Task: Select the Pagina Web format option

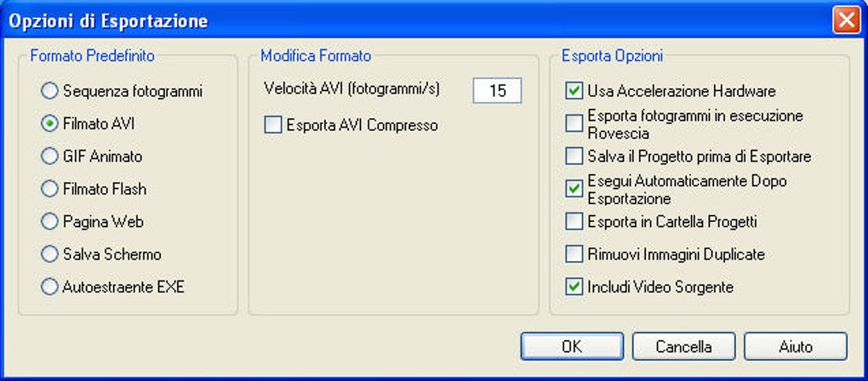Action: (x=50, y=222)
